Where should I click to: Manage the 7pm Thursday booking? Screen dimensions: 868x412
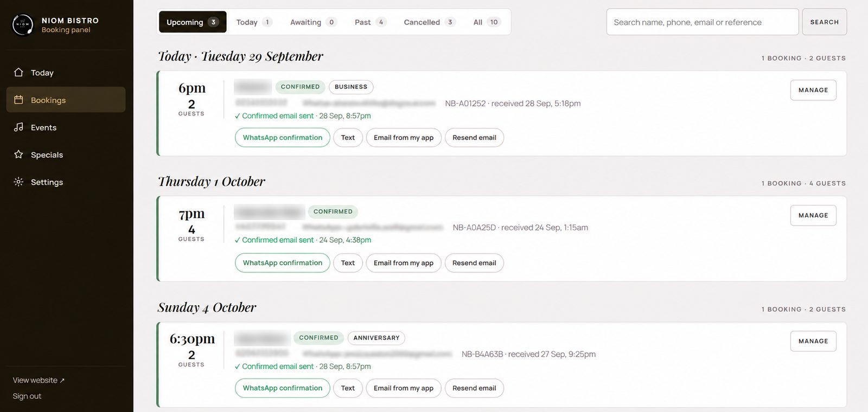click(x=813, y=215)
